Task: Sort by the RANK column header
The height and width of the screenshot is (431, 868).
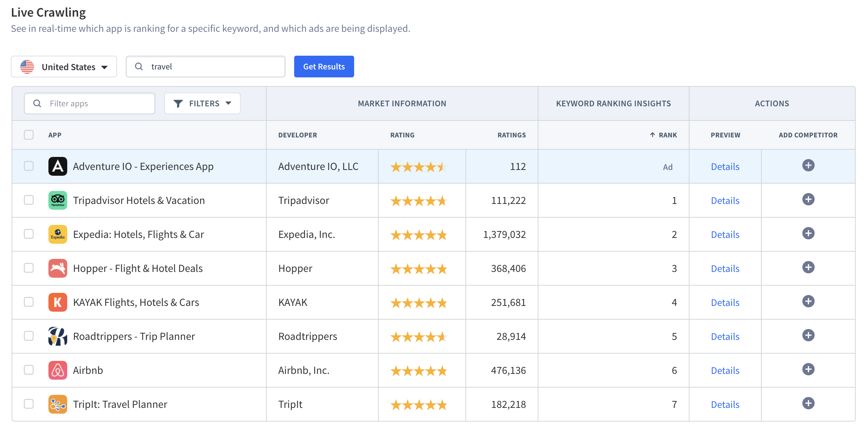Action: point(667,135)
